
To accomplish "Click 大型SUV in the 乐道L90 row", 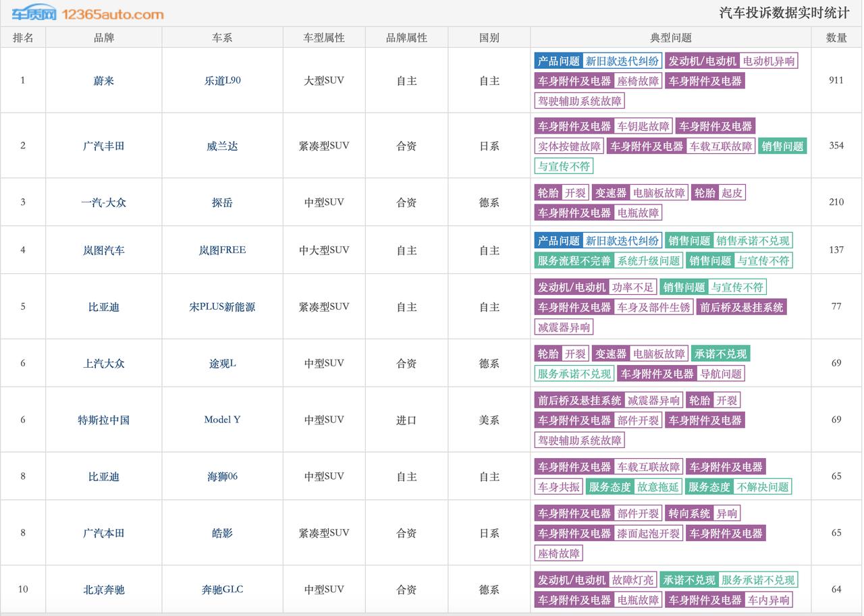I will tap(324, 80).
